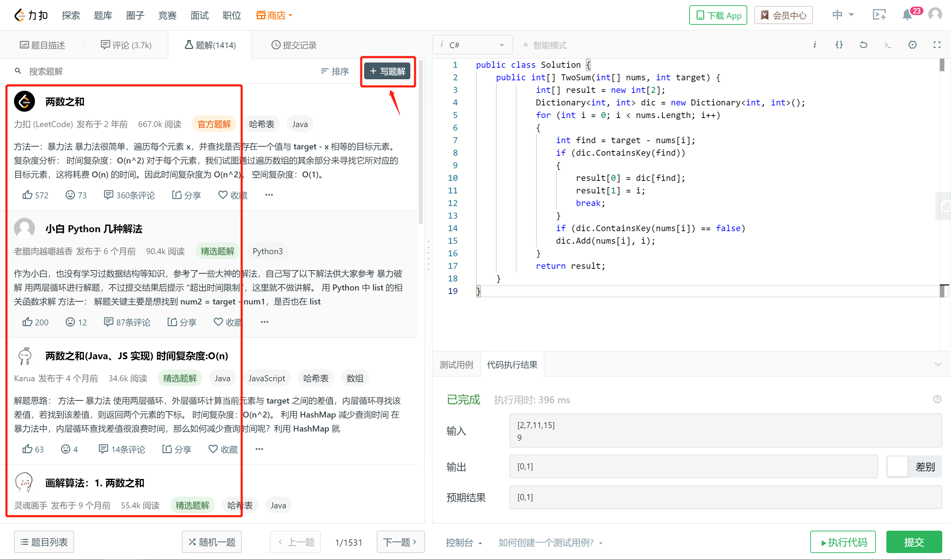This screenshot has height=560, width=951.
Task: Format code with the braces icon
Action: (839, 45)
